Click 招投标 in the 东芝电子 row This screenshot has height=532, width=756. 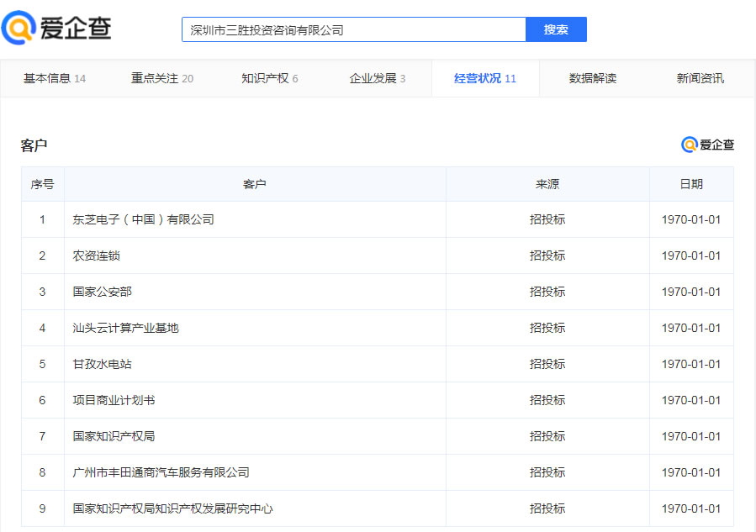pos(547,219)
